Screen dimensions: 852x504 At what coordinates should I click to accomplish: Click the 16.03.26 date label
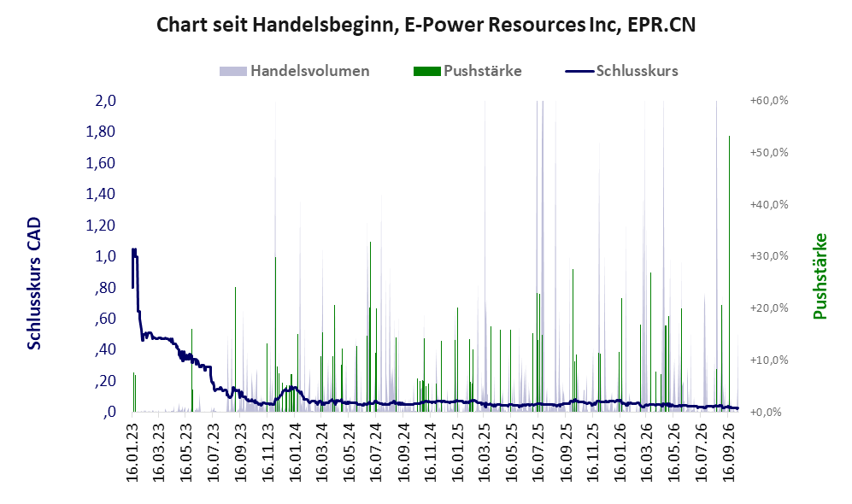click(647, 452)
